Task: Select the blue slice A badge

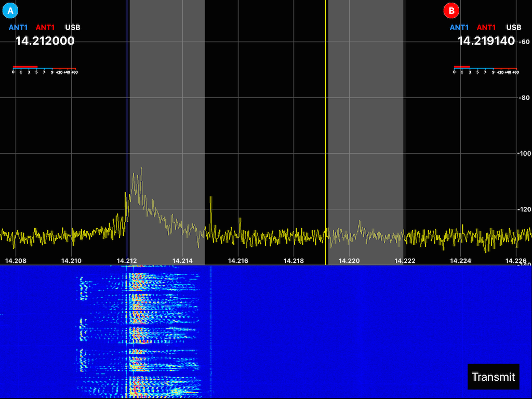Action: 10,10
